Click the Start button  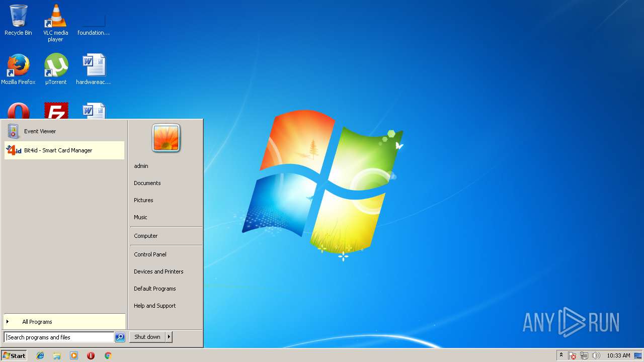coord(14,355)
